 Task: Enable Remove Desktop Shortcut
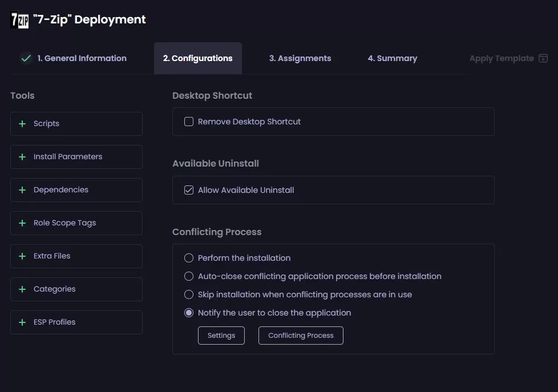coord(189,121)
